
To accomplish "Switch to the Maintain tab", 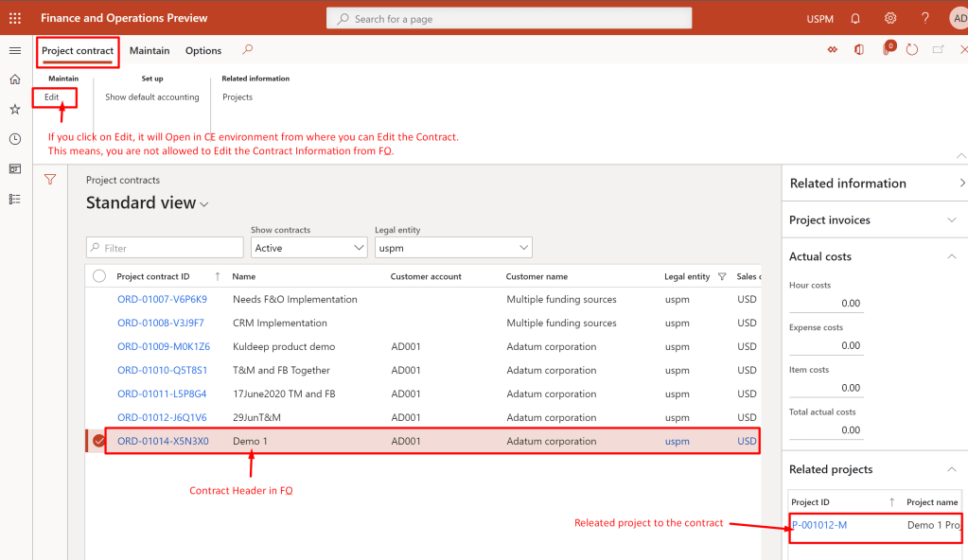I will [x=150, y=51].
